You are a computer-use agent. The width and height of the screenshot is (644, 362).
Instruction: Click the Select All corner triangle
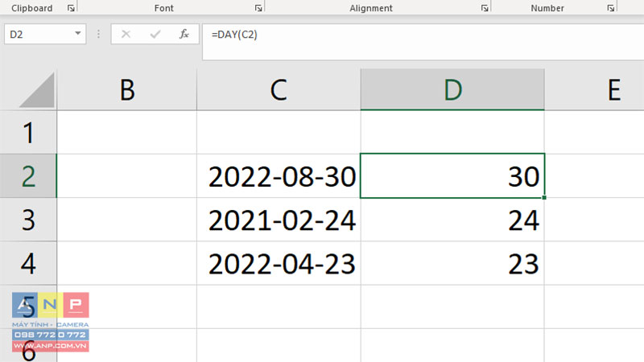coord(37,90)
